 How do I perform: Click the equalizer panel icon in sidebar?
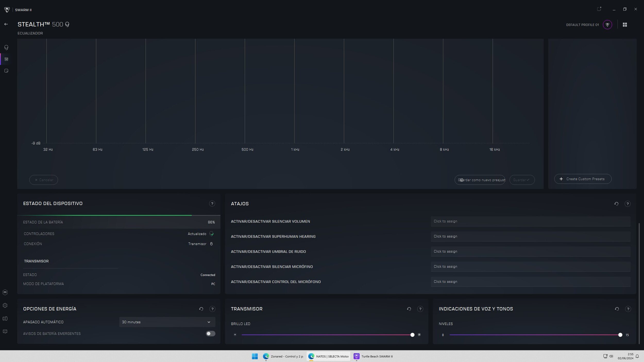click(6, 59)
